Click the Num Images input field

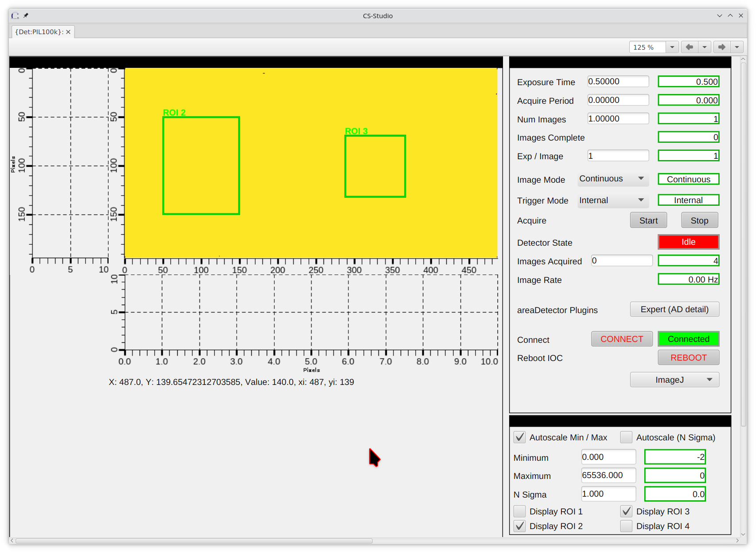click(618, 119)
